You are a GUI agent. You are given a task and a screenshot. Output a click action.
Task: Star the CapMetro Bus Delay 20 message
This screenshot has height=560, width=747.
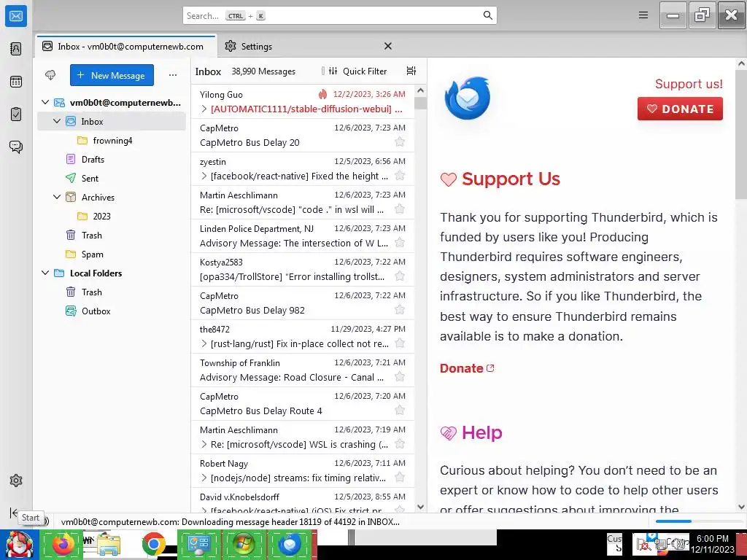click(400, 141)
